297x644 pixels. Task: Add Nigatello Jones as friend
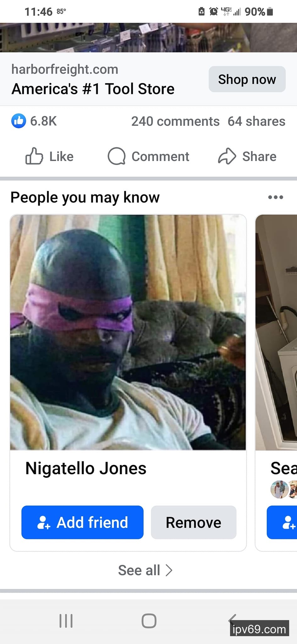pos(82,522)
